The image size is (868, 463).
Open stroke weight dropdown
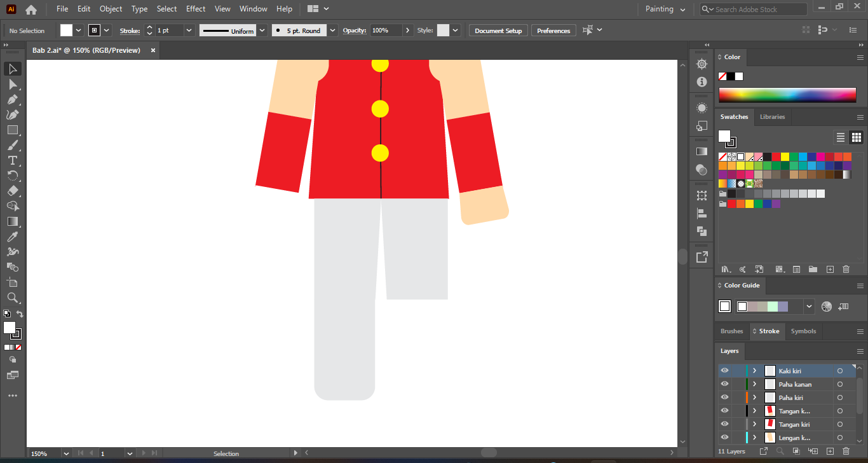(189, 31)
